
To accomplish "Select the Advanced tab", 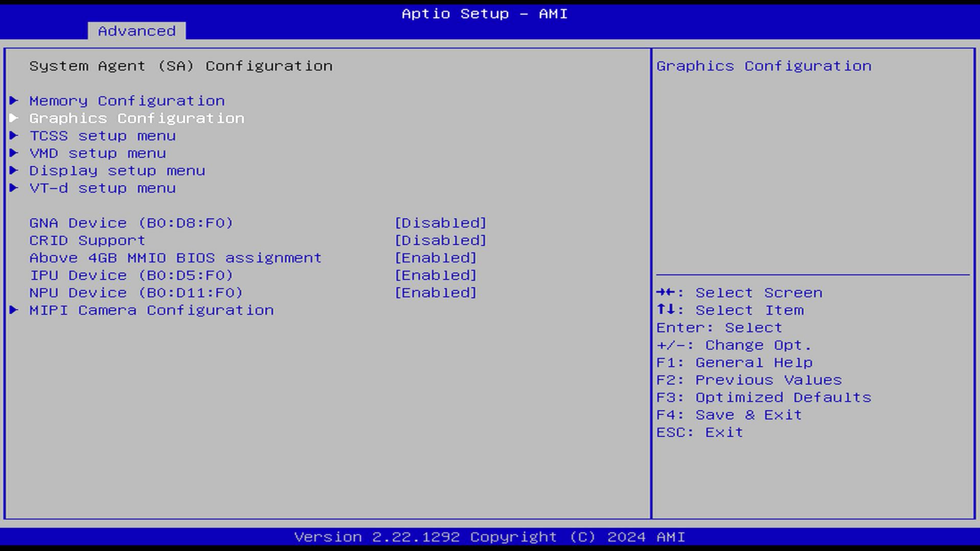I will tap(136, 31).
